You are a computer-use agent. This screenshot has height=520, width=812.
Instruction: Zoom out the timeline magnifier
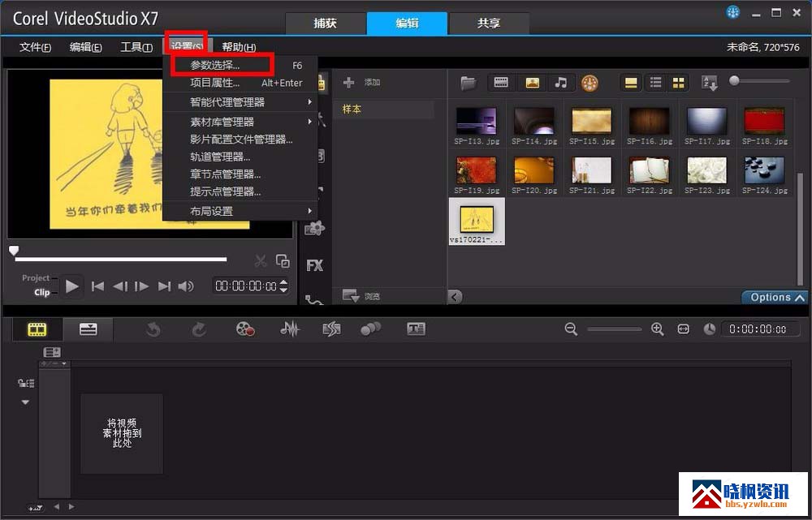point(571,329)
